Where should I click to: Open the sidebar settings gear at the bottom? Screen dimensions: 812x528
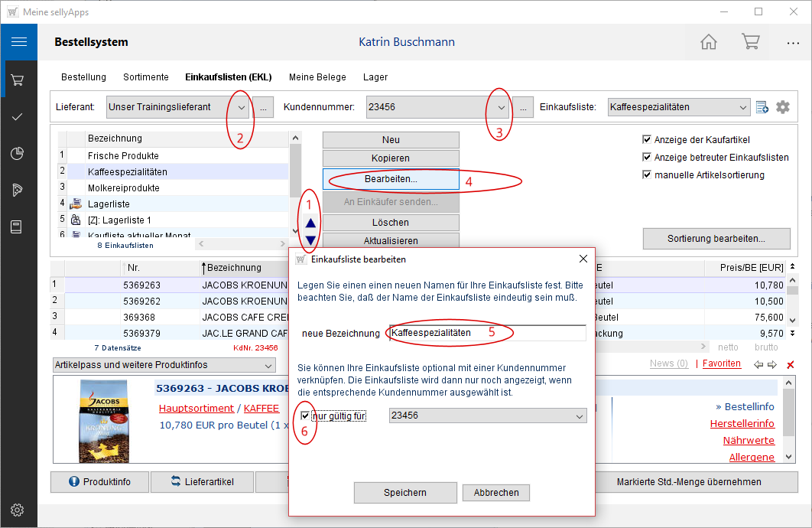click(18, 510)
